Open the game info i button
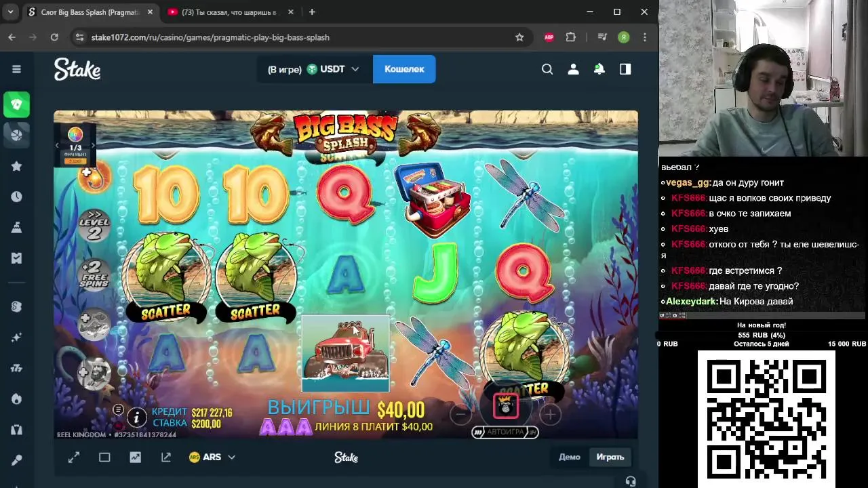The width and height of the screenshot is (868, 488). (x=136, y=417)
